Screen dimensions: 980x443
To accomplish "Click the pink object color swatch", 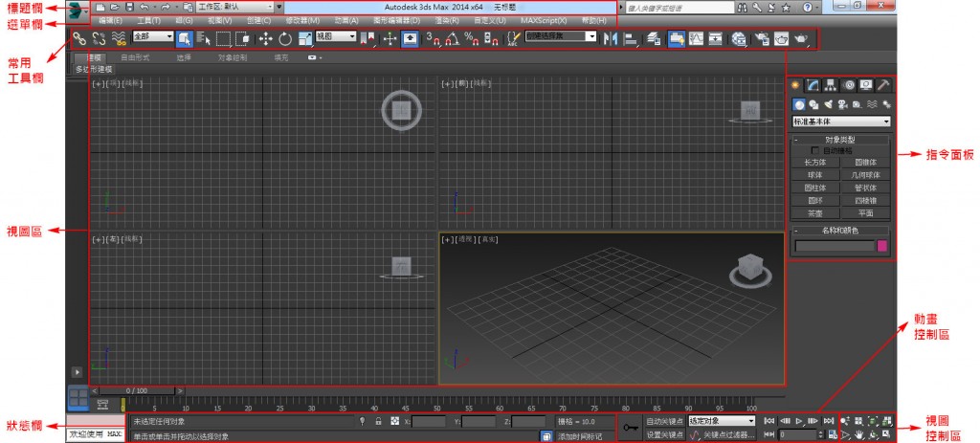I will [x=883, y=246].
